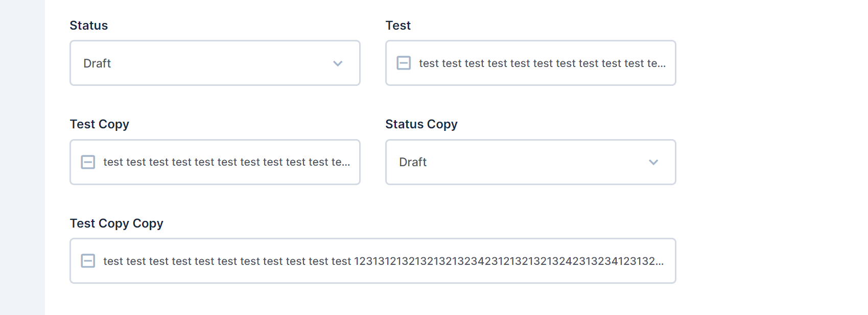Click the chevron in the Status dropdown
The image size is (868, 315).
(337, 63)
